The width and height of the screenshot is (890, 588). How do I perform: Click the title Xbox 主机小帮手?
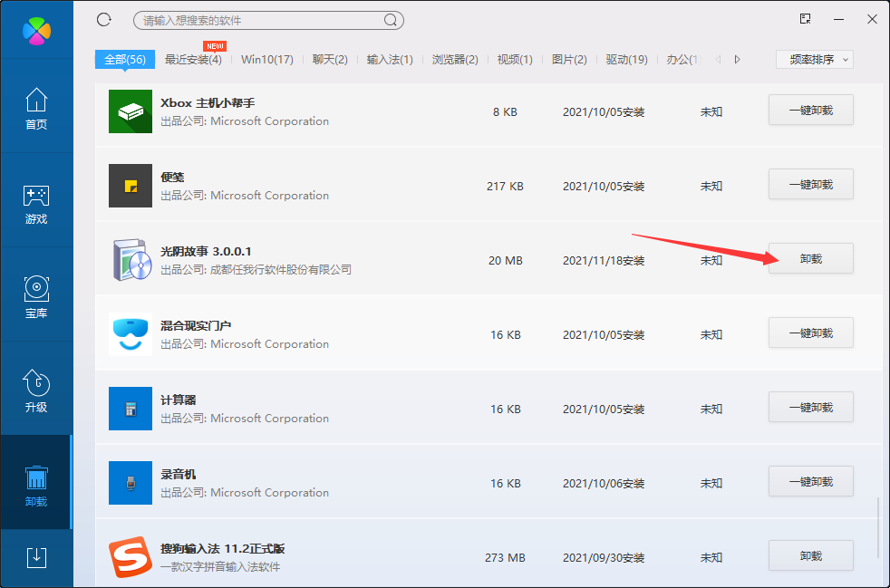coord(208,102)
